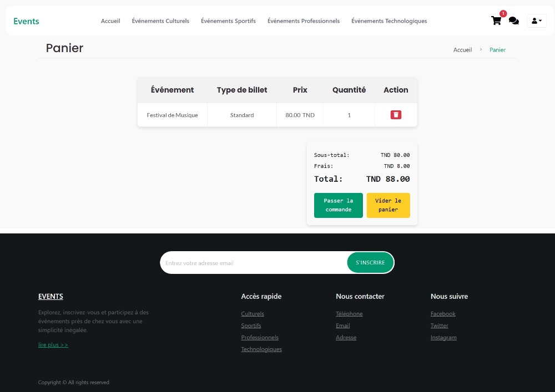Open Sportifs footer link
The image size is (555, 392).
(251, 325)
